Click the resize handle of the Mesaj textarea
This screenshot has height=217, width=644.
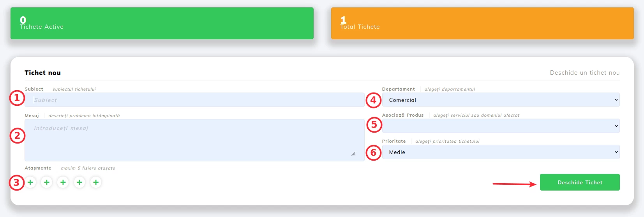pyautogui.click(x=353, y=154)
